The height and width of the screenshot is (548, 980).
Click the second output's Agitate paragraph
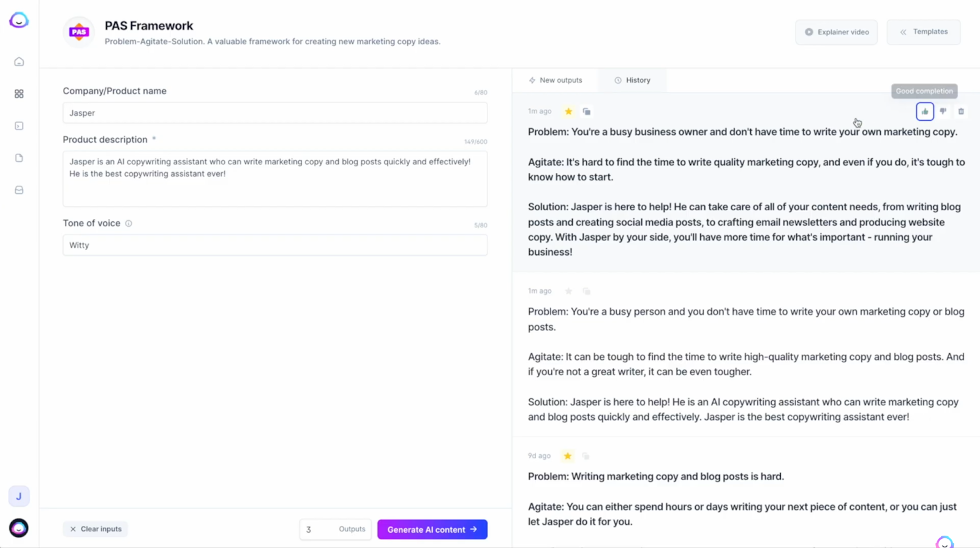(x=746, y=364)
